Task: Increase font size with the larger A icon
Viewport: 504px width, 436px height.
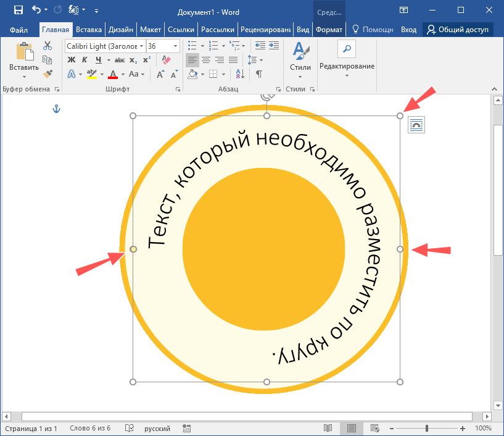Action: (x=160, y=74)
